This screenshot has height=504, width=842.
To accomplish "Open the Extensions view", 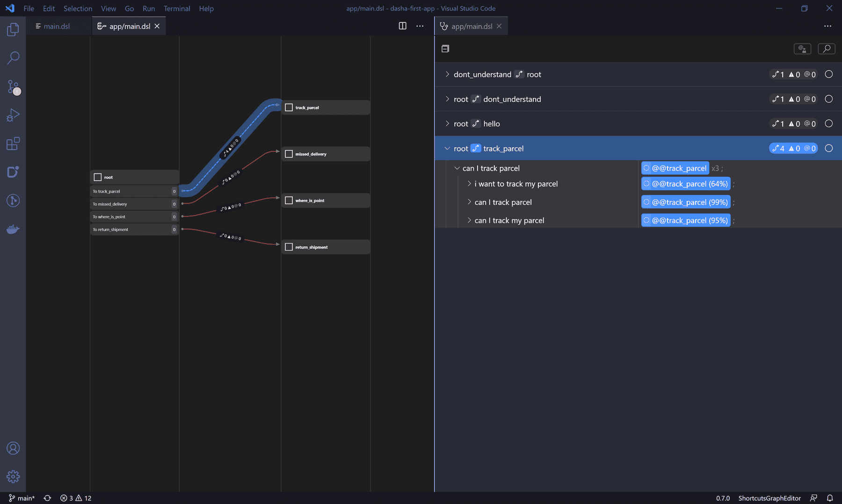I will coord(13,144).
